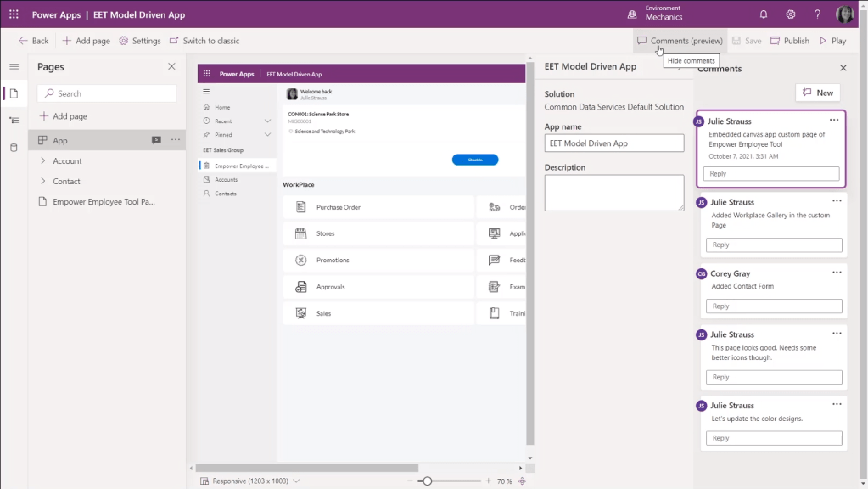This screenshot has height=489, width=868.
Task: Collapse the hamburger menu in left rail
Action: click(x=14, y=66)
